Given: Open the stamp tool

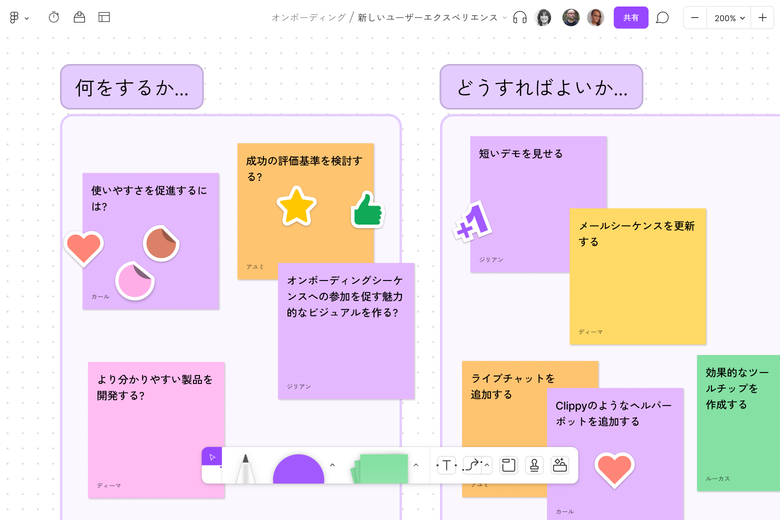Looking at the screenshot, I should click(x=534, y=465).
